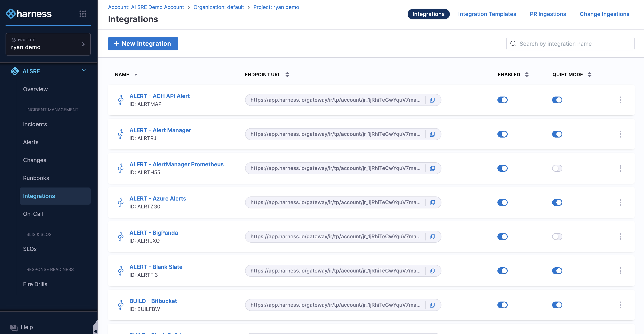Click the Harness logo
This screenshot has width=644, height=334.
pos(29,14)
